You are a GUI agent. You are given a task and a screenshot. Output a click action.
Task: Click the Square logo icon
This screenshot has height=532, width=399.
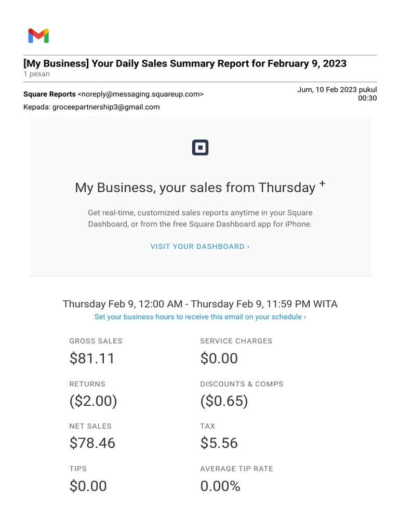(x=200, y=148)
